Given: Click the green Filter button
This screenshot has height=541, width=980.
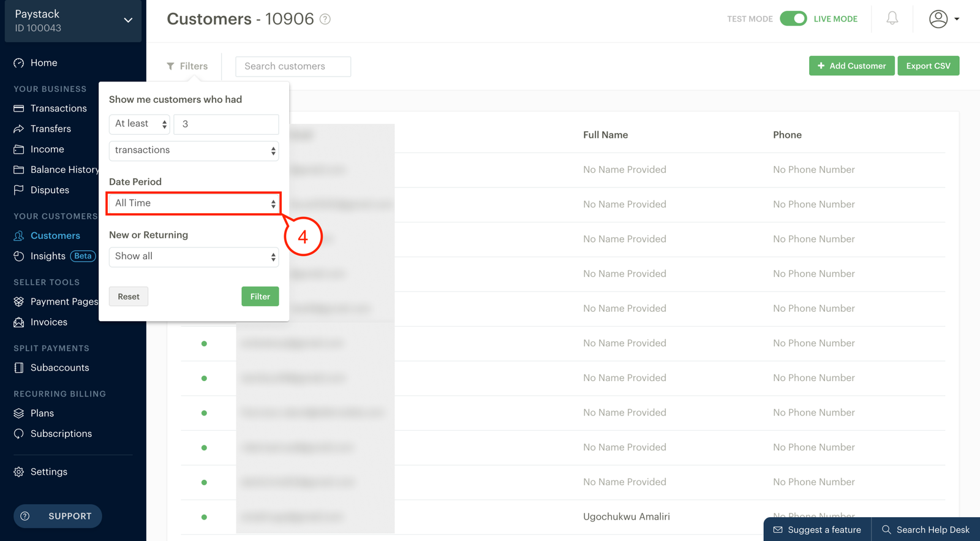Looking at the screenshot, I should pyautogui.click(x=260, y=297).
